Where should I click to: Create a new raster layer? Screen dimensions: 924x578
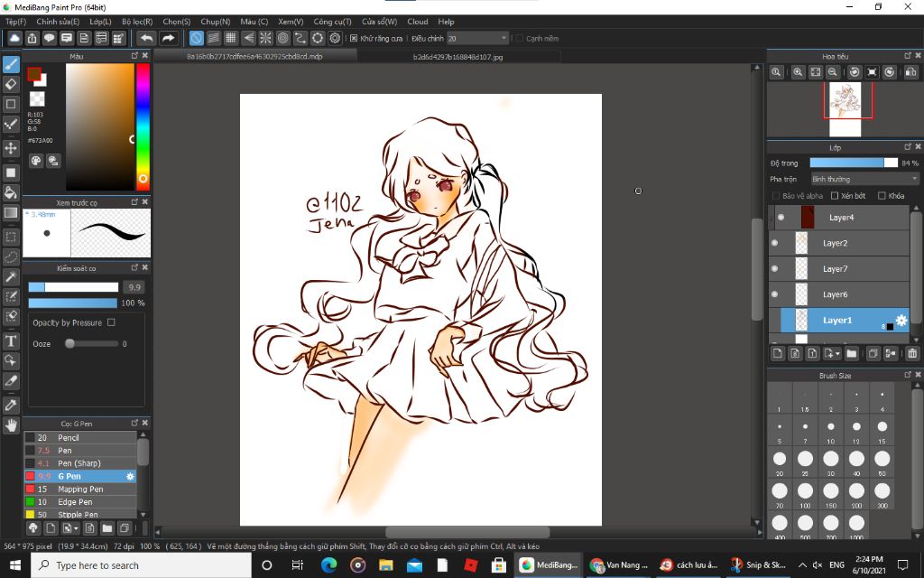coord(778,353)
